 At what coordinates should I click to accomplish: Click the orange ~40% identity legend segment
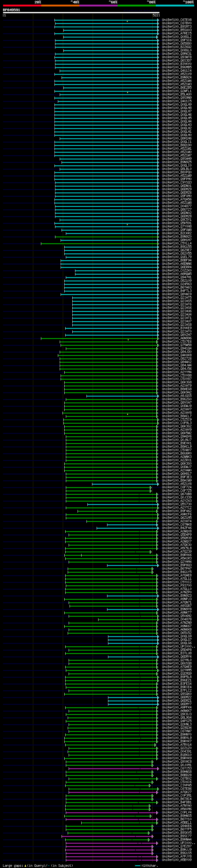point(60,6)
